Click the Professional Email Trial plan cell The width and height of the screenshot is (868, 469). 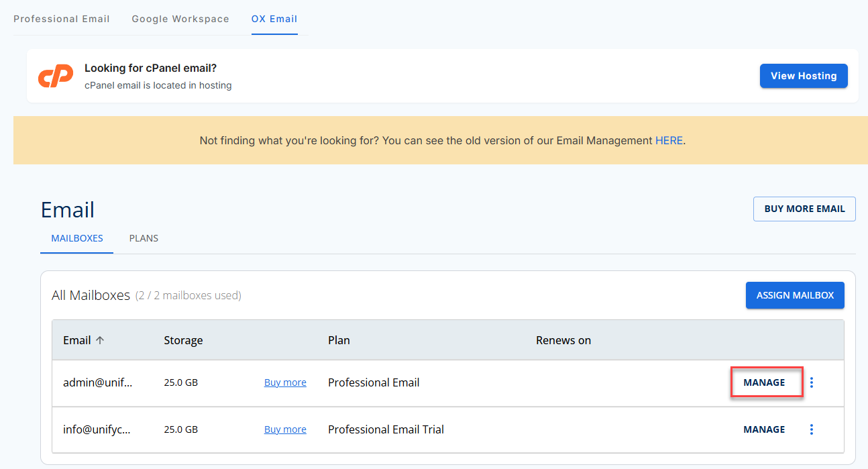click(386, 429)
